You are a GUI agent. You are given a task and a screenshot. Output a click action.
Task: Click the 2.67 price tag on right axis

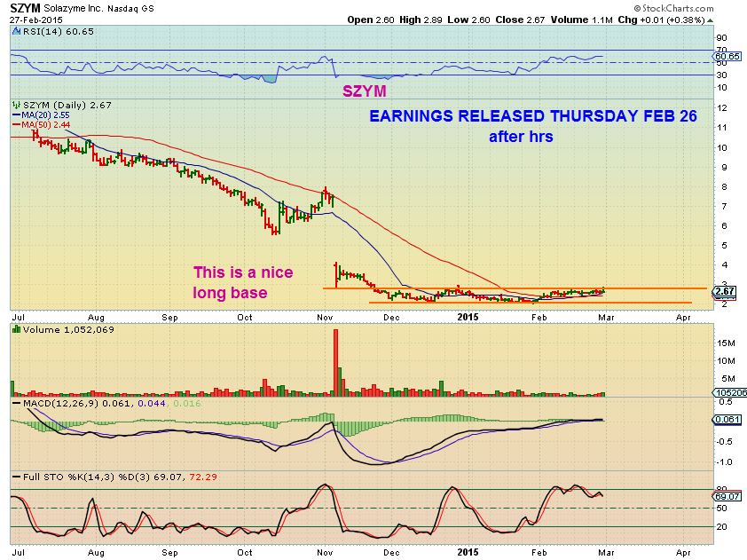725,291
